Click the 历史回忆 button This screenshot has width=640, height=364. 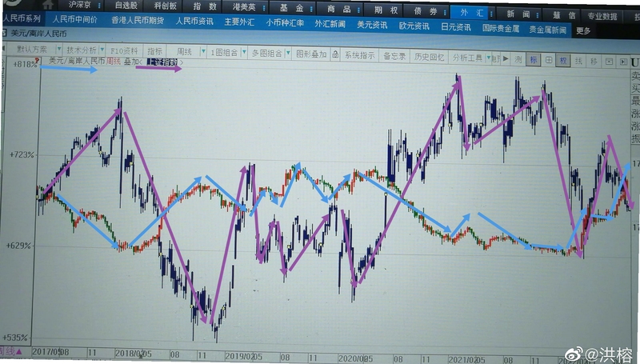click(x=429, y=57)
